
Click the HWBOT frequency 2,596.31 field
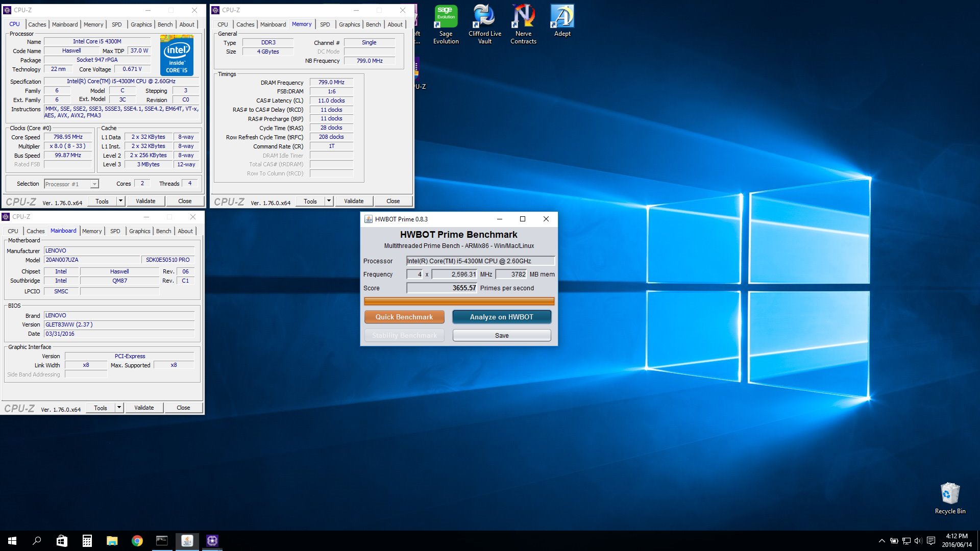pos(454,274)
